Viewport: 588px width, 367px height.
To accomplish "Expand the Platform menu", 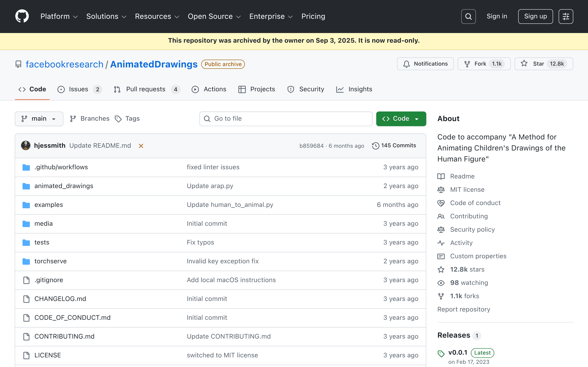I will tap(59, 16).
